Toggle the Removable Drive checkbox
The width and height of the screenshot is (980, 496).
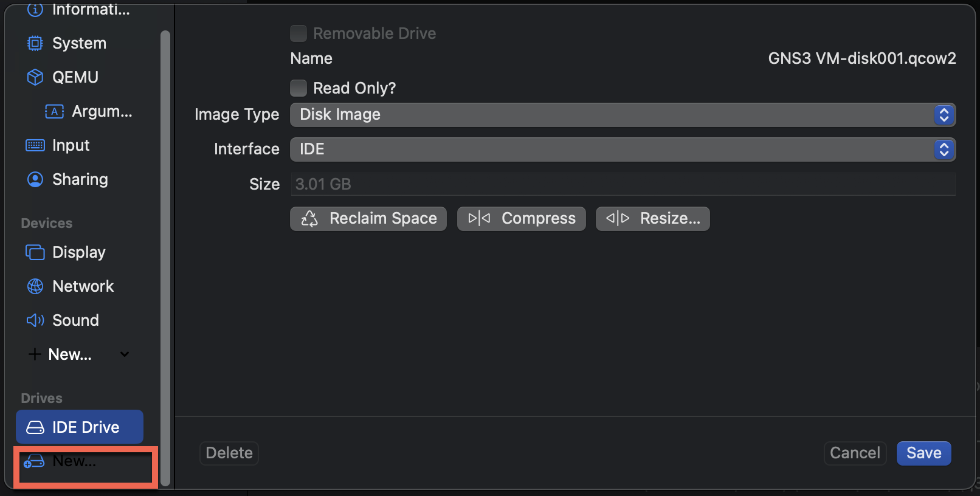click(x=298, y=33)
